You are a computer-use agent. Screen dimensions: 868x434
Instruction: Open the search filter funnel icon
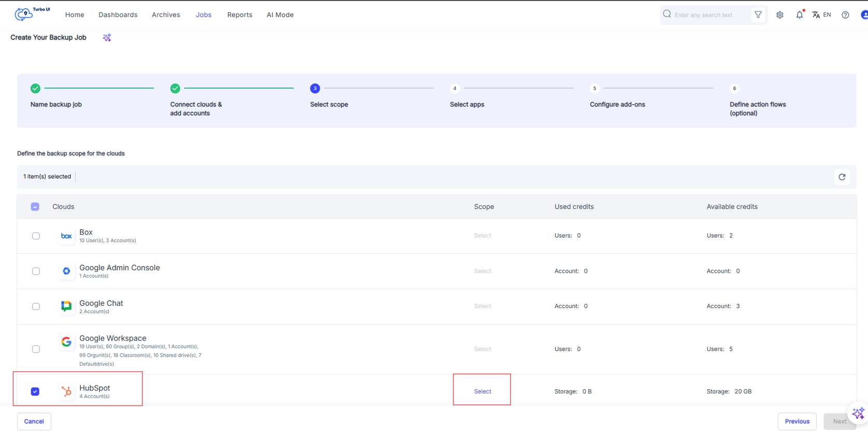(x=758, y=15)
